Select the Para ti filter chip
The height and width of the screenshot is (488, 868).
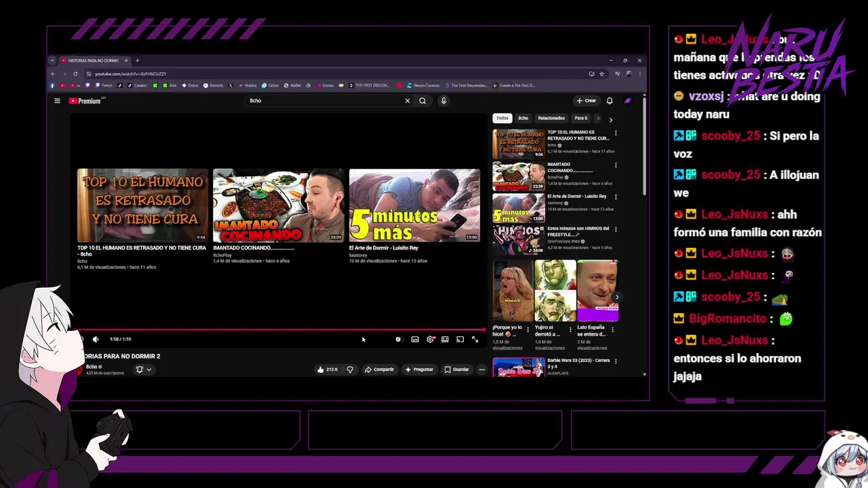(x=581, y=118)
